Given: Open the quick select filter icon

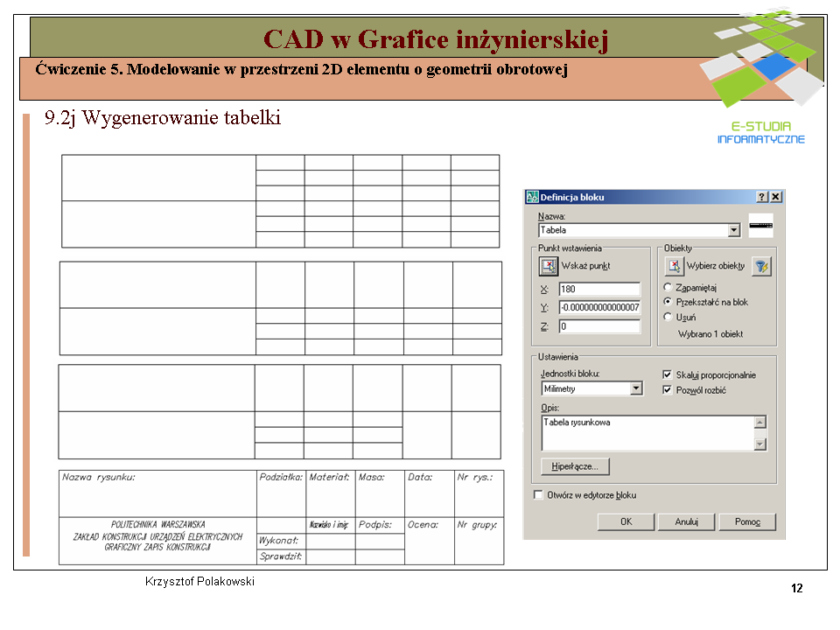Looking at the screenshot, I should tap(761, 266).
